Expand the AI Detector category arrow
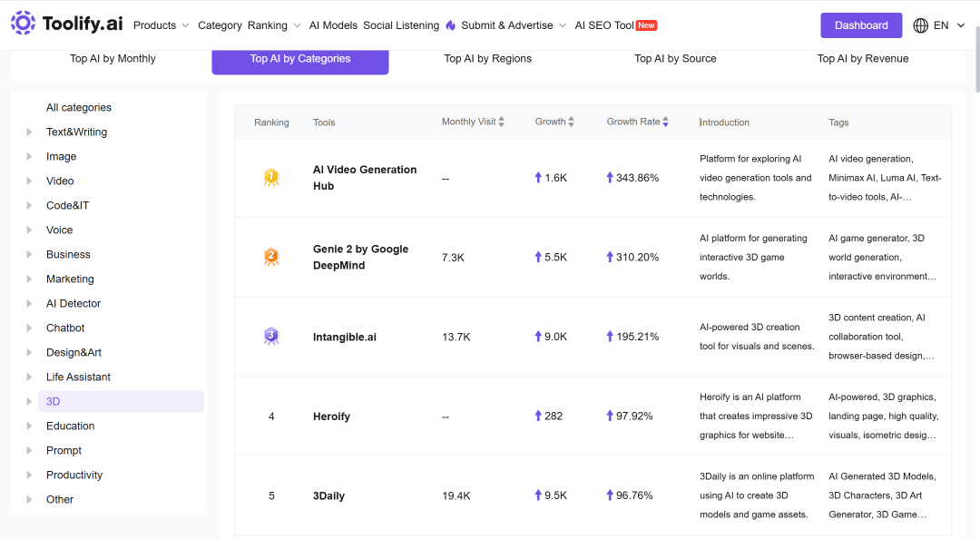Image resolution: width=980 pixels, height=539 pixels. [29, 303]
